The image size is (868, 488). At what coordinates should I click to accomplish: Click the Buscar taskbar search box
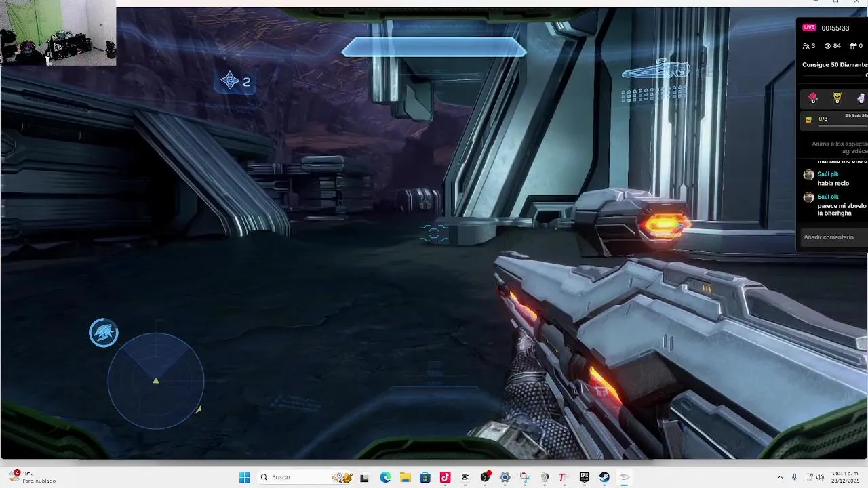coord(307,477)
